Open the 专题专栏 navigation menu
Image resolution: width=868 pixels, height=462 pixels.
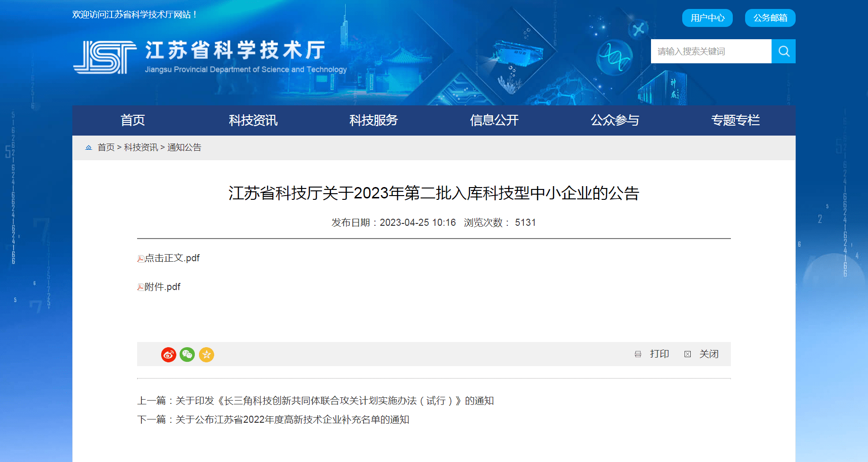[x=735, y=120]
